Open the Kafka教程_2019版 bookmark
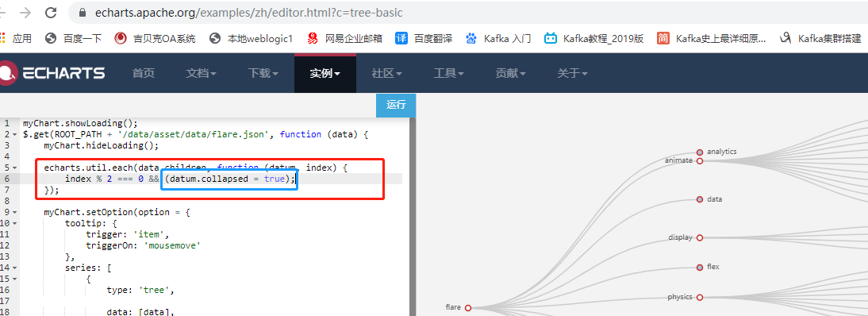Viewport: 868px width, 316px height. 594,38
